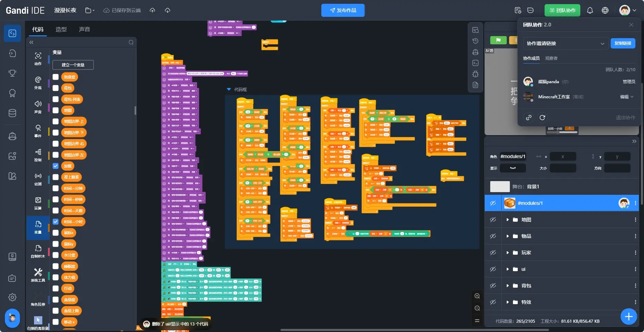Open the 运算 (operators) block category
644x332 pixels.
[38, 203]
